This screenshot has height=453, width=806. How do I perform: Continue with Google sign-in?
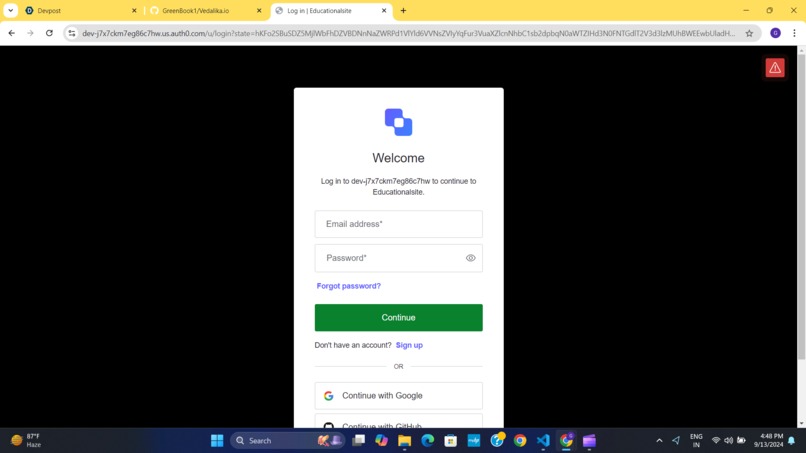point(398,395)
